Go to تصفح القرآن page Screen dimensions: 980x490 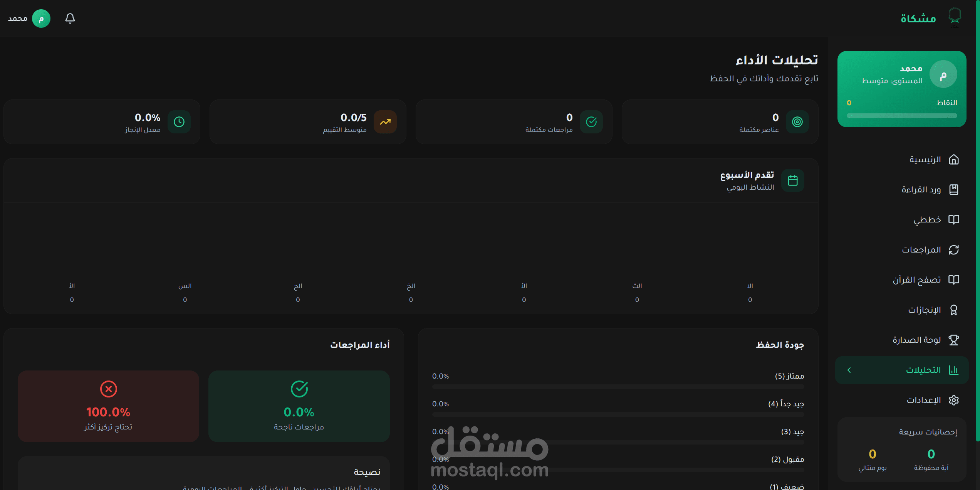[917, 280]
